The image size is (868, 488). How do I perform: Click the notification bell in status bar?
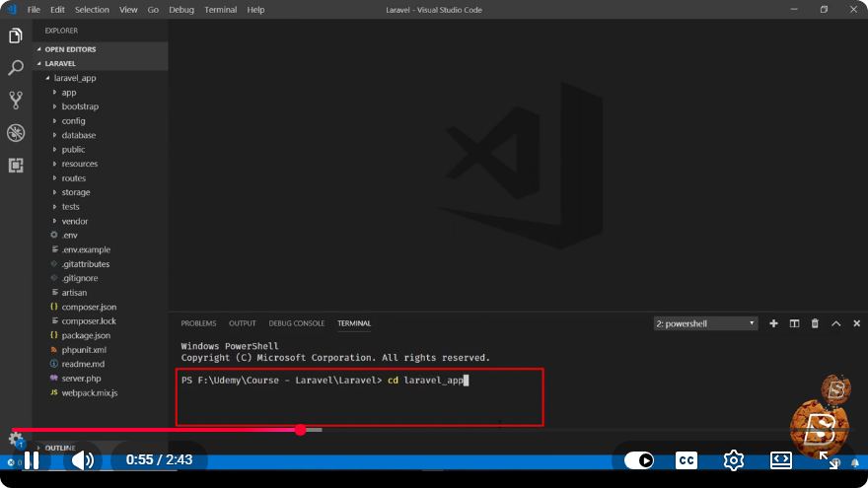point(855,462)
